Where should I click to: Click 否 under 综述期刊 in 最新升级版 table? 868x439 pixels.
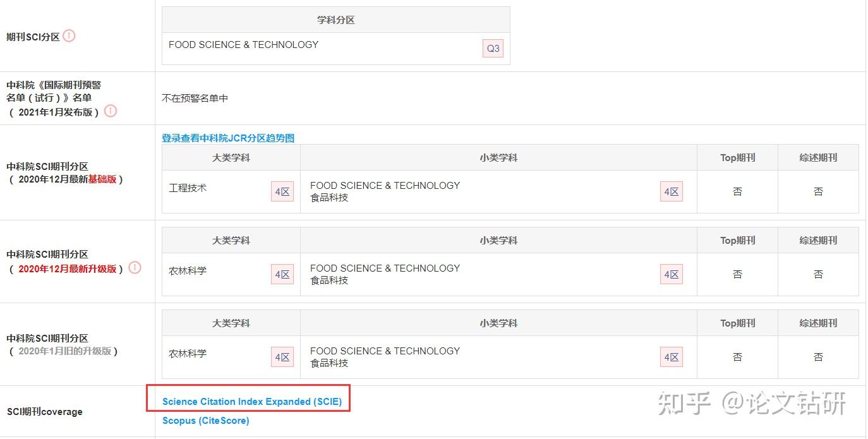point(819,274)
